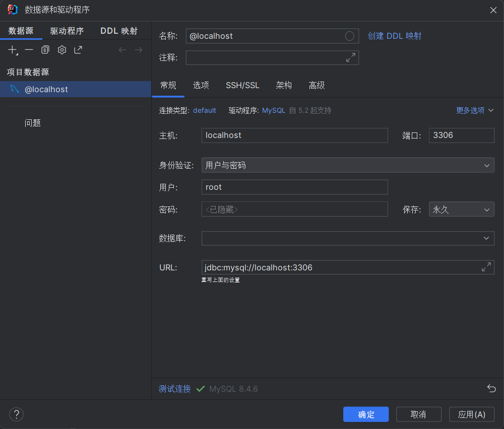Open the 保存 password dropdown

pos(461,209)
